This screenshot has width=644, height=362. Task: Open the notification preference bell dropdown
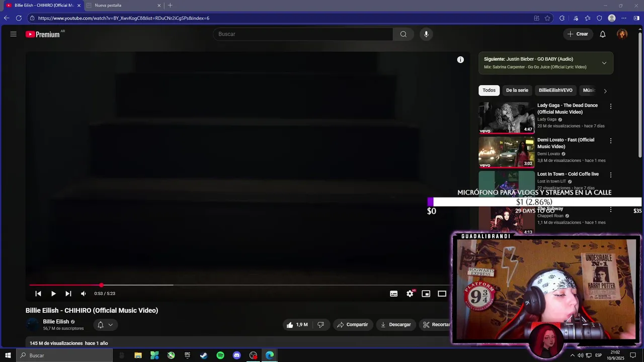point(105,325)
